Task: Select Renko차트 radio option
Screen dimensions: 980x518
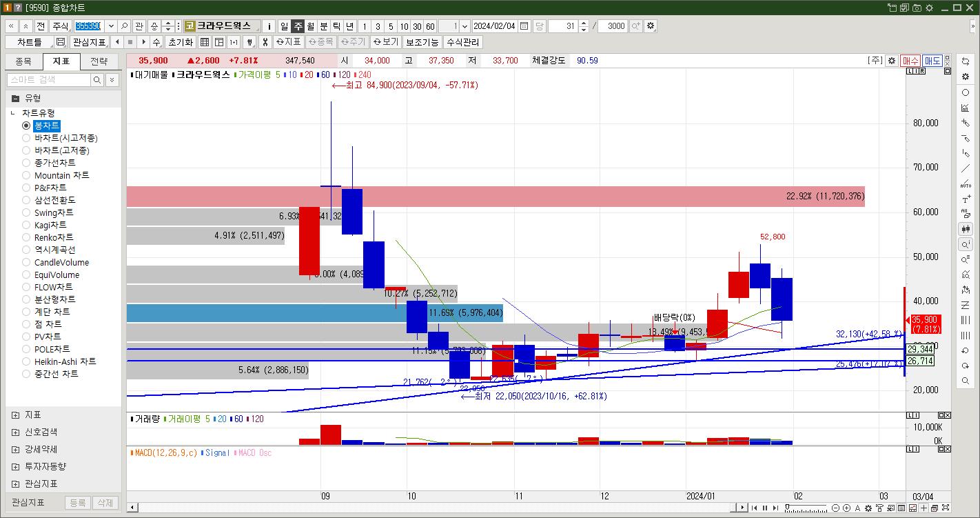Action: 26,237
